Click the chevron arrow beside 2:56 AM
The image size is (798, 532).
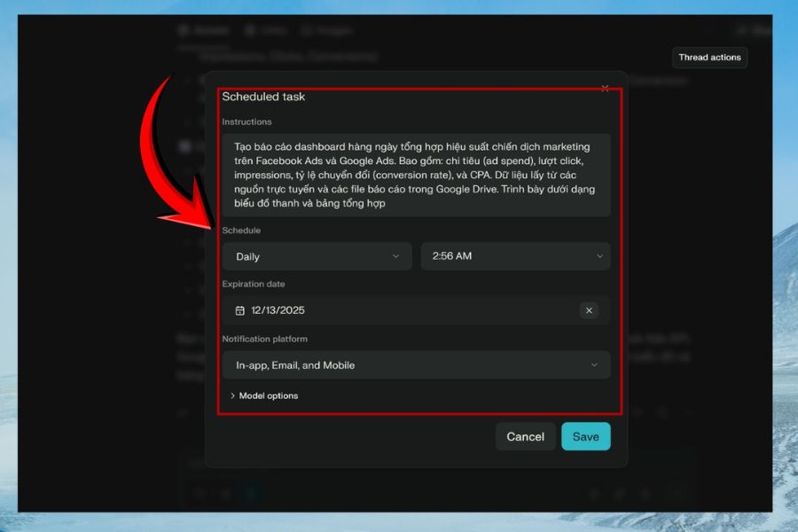coord(599,256)
